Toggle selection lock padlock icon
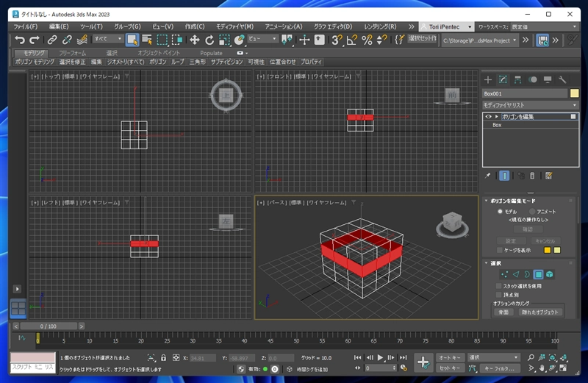The height and width of the screenshot is (383, 588). click(x=163, y=358)
